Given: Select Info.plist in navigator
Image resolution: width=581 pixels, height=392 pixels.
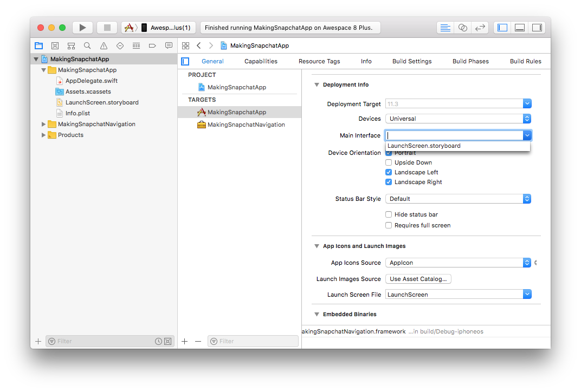Looking at the screenshot, I should coord(78,113).
